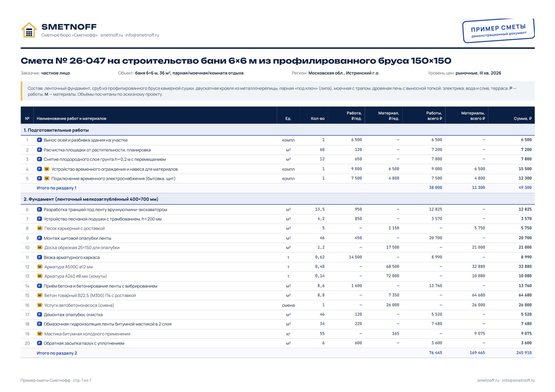Click the Р badge on the 'Монтаж щитовой опалубки' row

[x=39, y=238]
